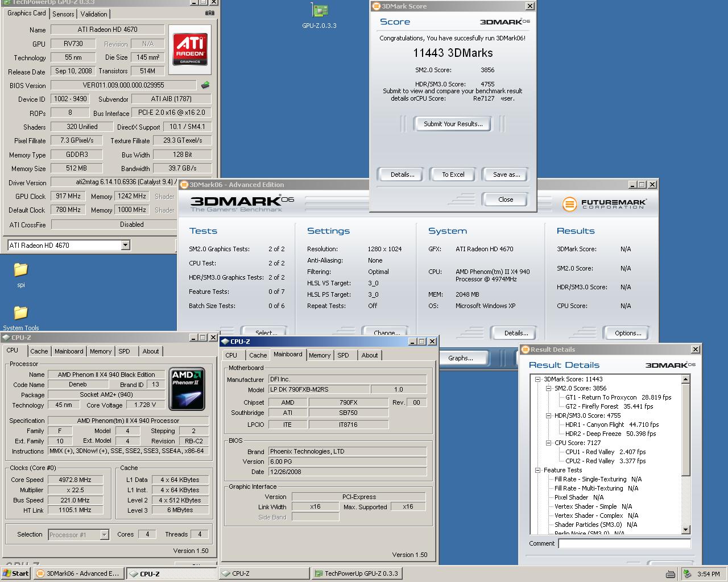Click the LP DK 790FXB-M2RS model field
Image resolution: width=728 pixels, height=582 pixels.
pos(318,389)
